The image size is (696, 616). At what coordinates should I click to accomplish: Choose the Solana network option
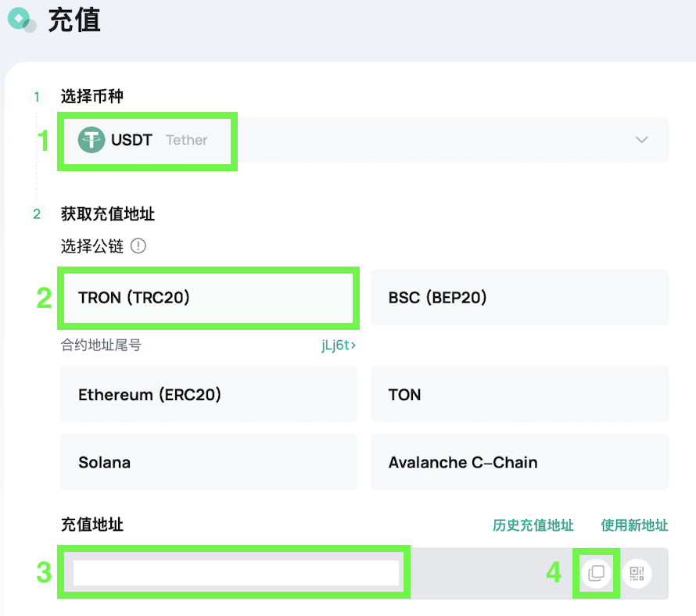[x=209, y=462]
